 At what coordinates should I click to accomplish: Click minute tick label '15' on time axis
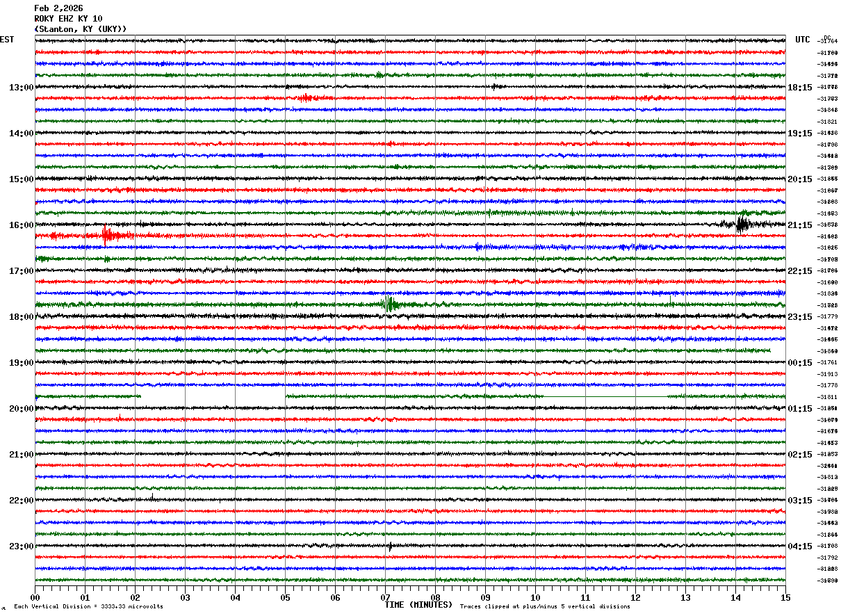(785, 598)
